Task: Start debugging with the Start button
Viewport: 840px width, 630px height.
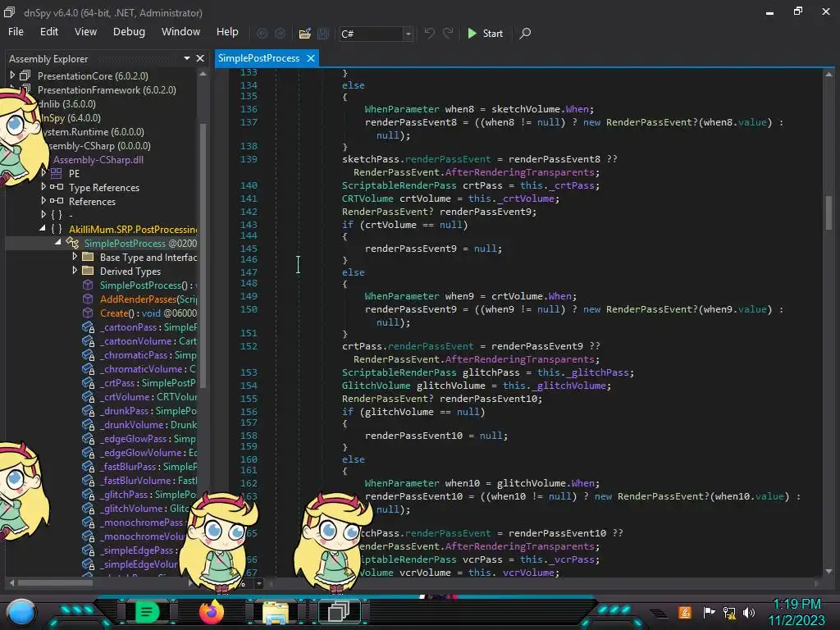Action: tap(486, 34)
